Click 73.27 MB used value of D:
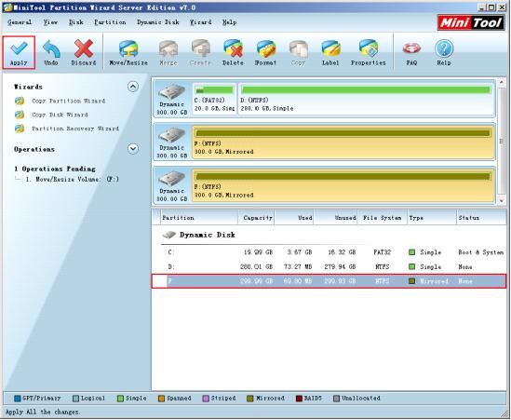Image resolution: width=511 pixels, height=420 pixels. 298,266
